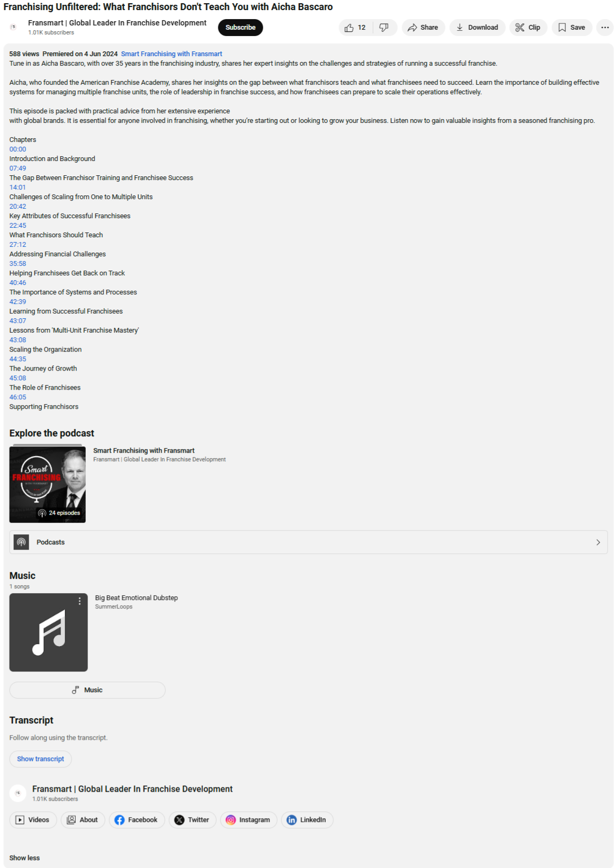
Task: Jump to chapter timestamp 27:12
Action: click(x=17, y=245)
